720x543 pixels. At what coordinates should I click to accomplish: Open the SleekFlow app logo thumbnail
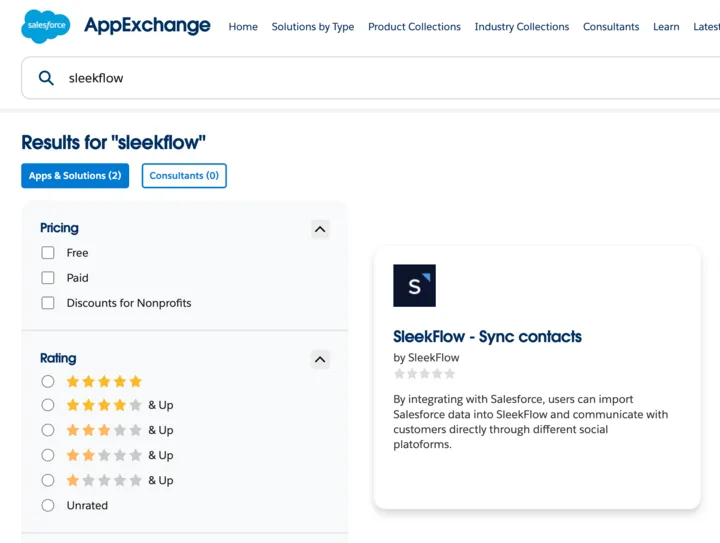pyautogui.click(x=414, y=285)
